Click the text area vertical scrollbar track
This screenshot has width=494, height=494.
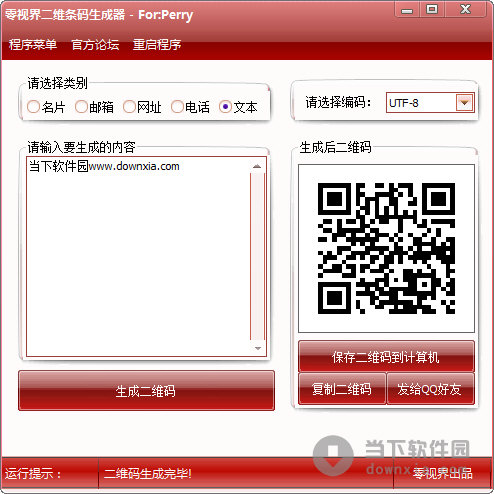coord(258,257)
